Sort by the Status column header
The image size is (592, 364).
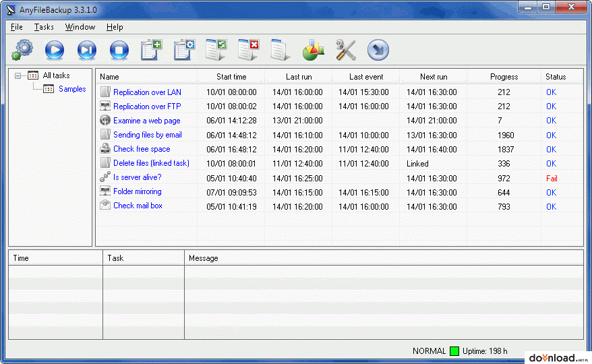(562, 77)
